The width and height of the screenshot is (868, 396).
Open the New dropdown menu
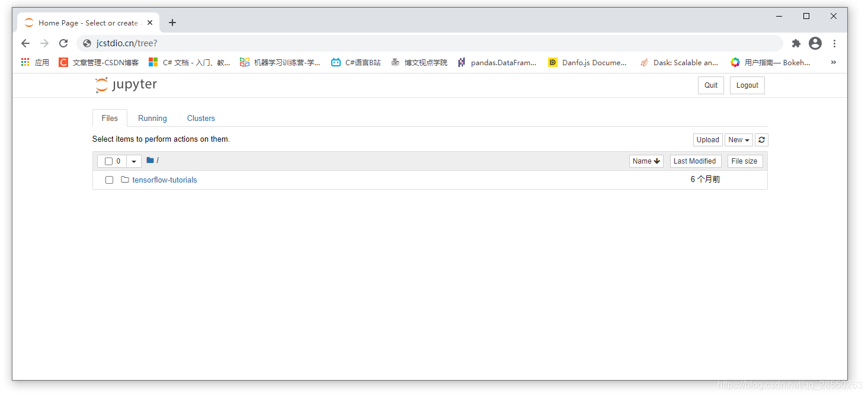coord(738,139)
